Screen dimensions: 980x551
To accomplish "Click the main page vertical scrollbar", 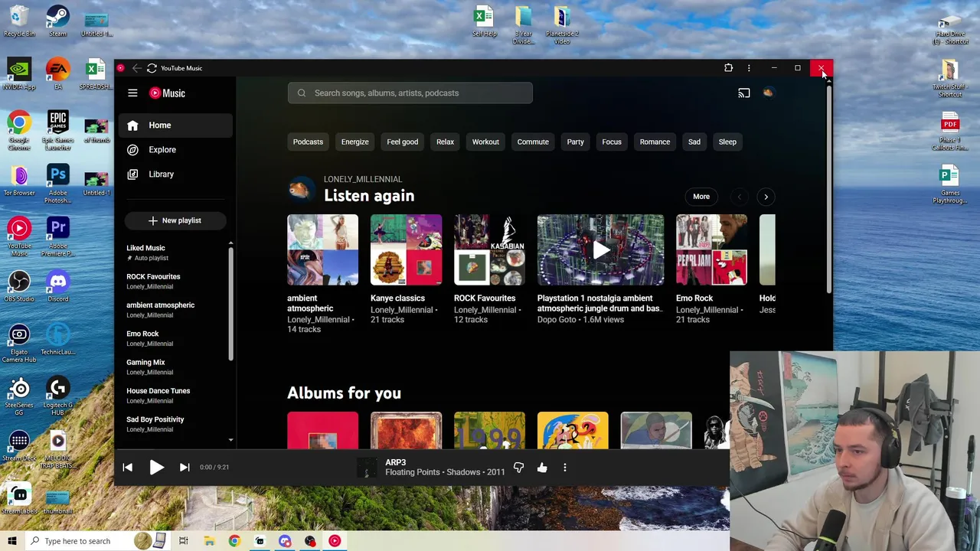I will (x=828, y=187).
